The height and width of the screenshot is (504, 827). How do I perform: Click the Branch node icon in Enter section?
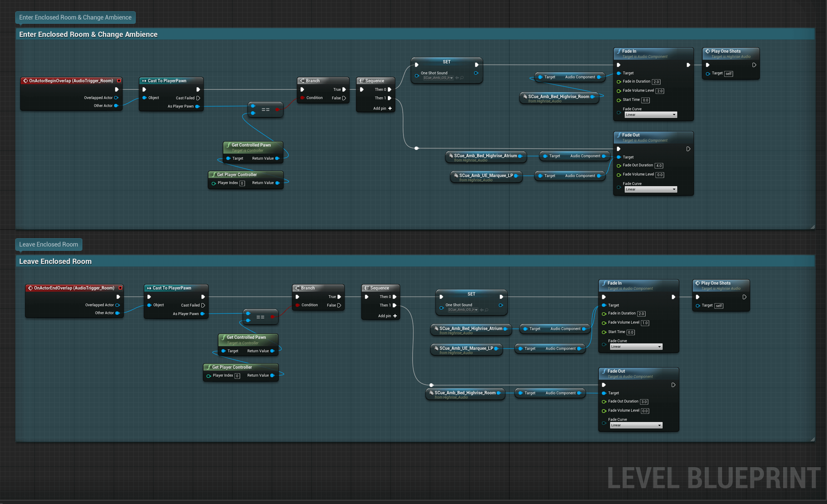tap(302, 80)
